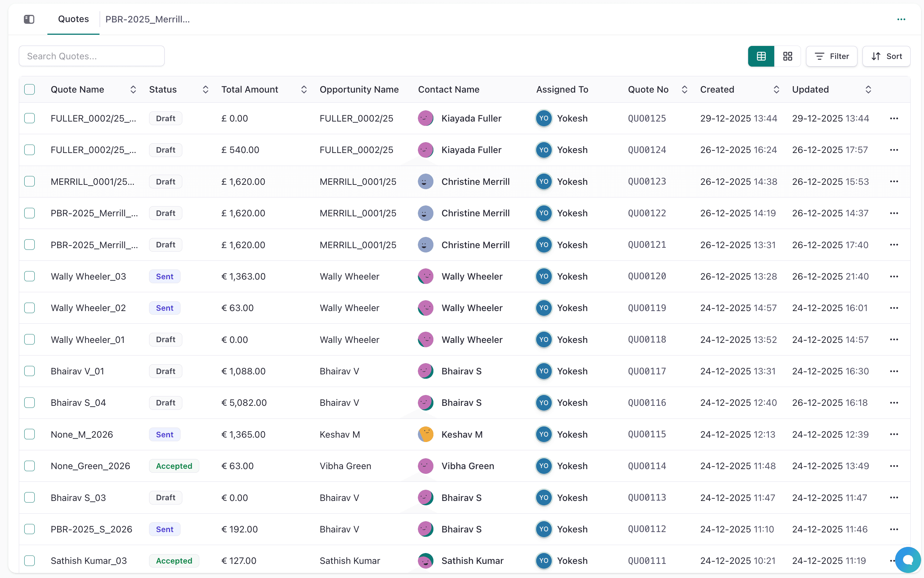924x578 pixels.
Task: Open row actions for quote QU00125
Action: 894,119
